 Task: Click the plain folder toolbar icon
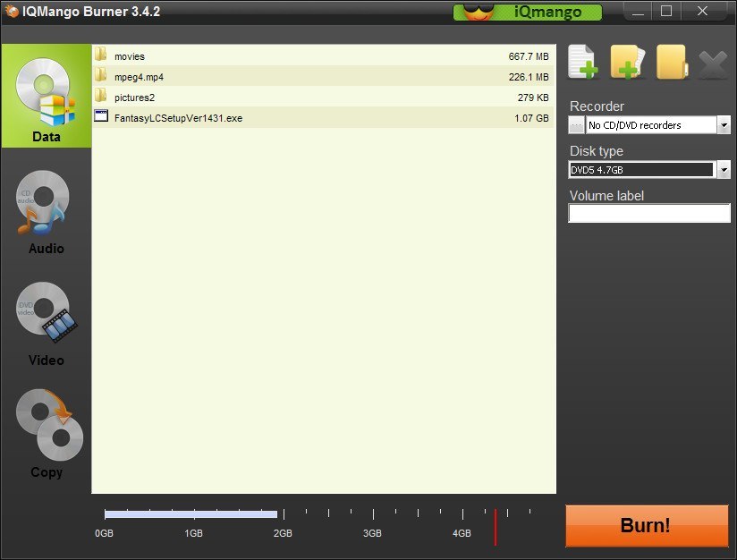pos(672,62)
